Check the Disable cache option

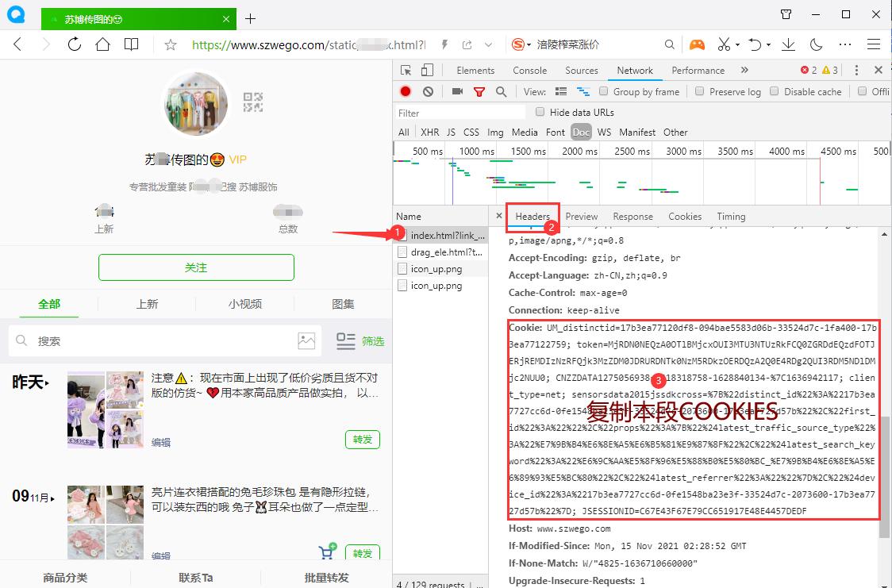774,91
